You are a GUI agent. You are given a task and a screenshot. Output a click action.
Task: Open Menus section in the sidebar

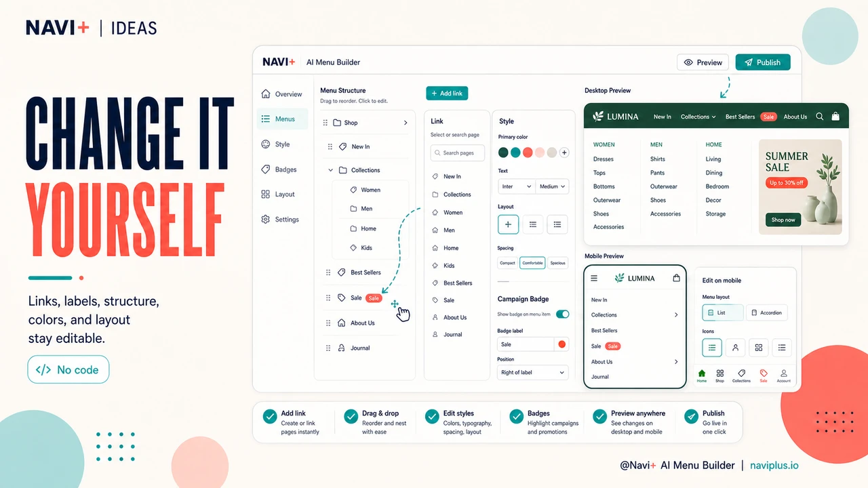tap(282, 119)
